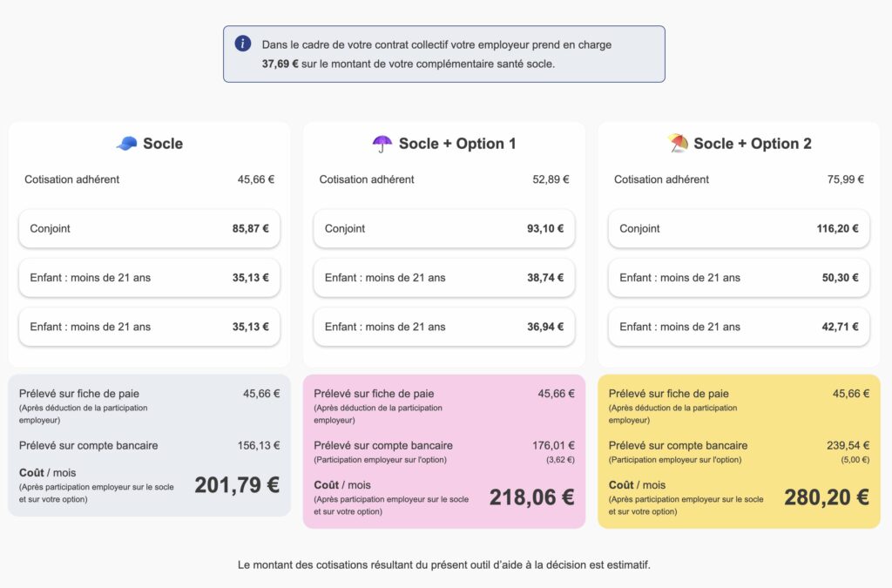892x588 pixels.
Task: Click the 218,06 € monthly cost total
Action: point(531,497)
